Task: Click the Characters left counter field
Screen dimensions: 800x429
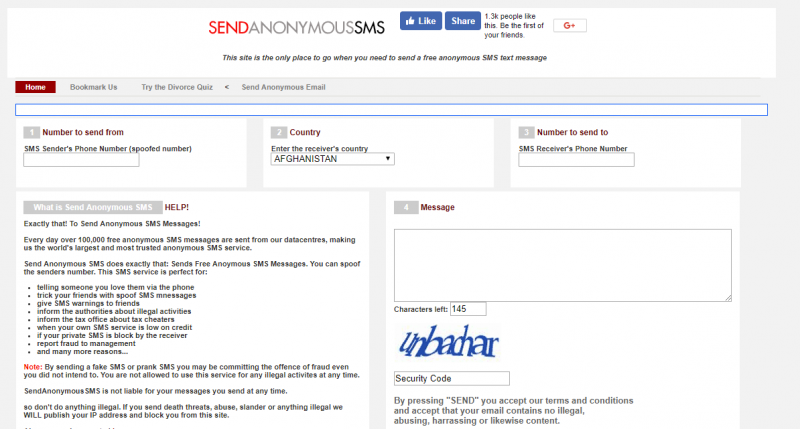Action: pyautogui.click(x=468, y=309)
